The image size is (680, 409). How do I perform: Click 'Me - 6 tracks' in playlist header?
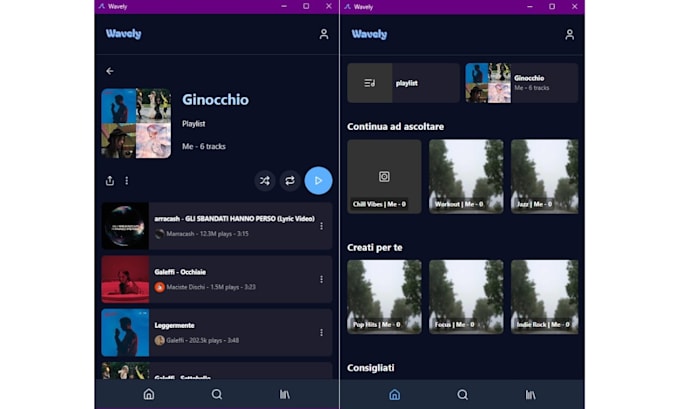[x=204, y=147]
